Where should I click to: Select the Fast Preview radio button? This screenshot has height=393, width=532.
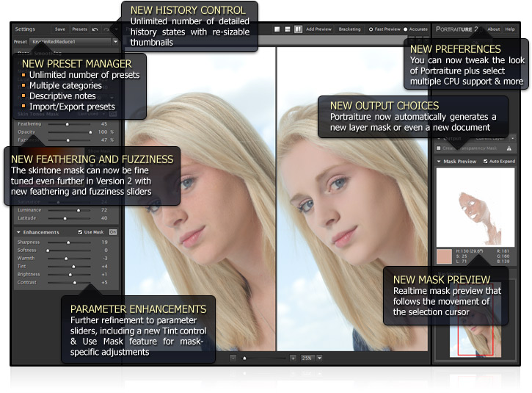tap(371, 29)
